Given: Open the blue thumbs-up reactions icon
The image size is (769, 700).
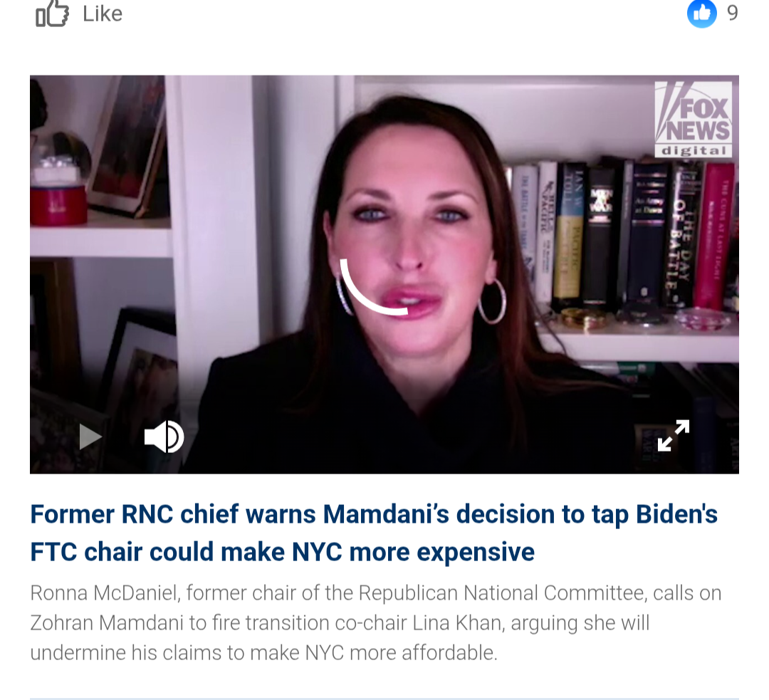Looking at the screenshot, I should (702, 14).
